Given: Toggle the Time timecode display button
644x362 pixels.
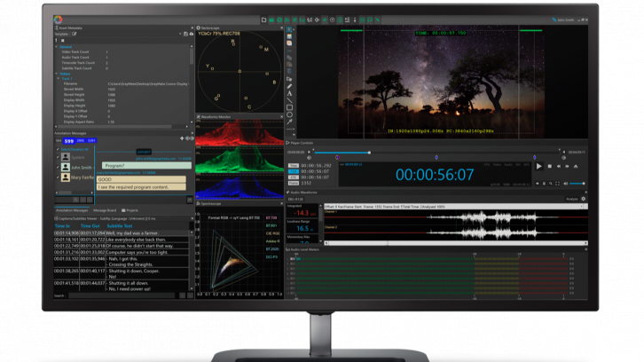Looking at the screenshot, I should 294,166.
